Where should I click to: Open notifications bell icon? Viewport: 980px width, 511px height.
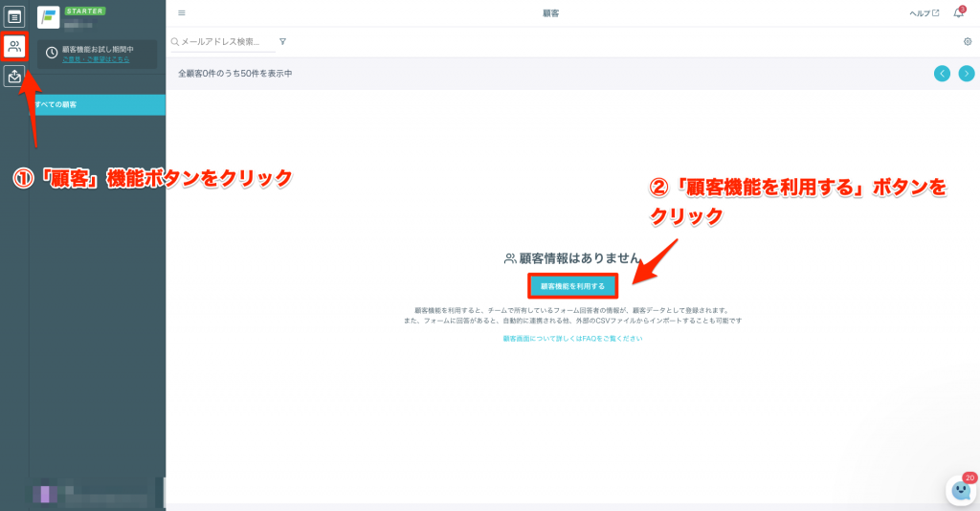point(958,13)
